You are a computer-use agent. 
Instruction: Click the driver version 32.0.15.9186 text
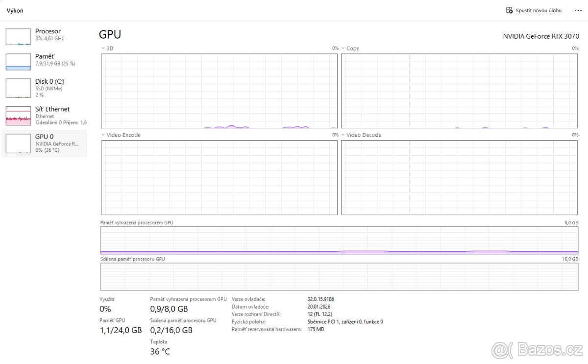point(322,298)
